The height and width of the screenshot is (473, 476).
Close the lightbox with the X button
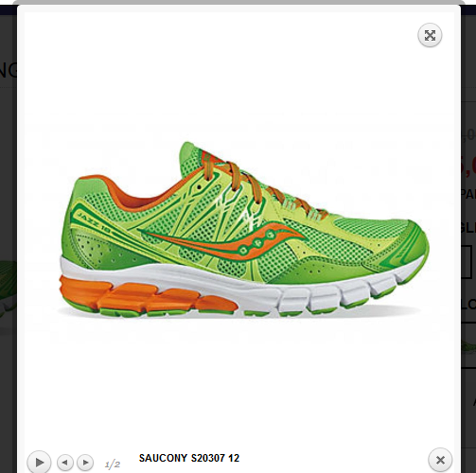(x=440, y=460)
